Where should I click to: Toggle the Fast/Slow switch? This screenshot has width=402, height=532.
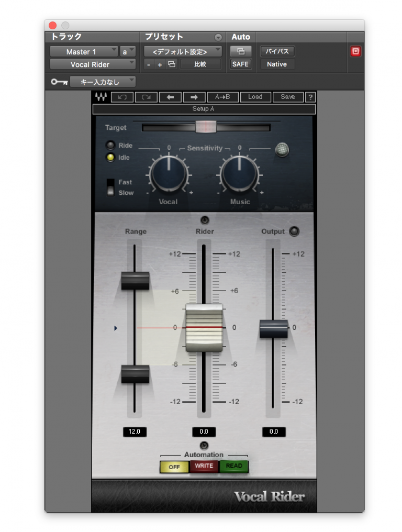[x=110, y=187]
